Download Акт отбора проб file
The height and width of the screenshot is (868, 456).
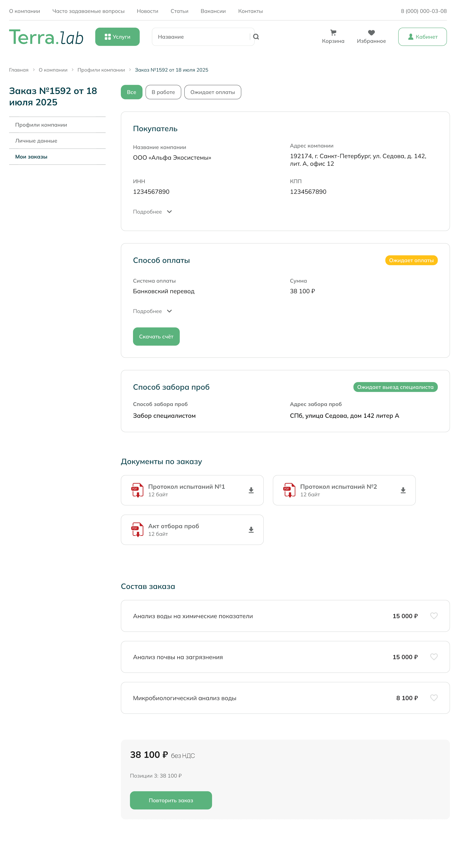(x=251, y=530)
